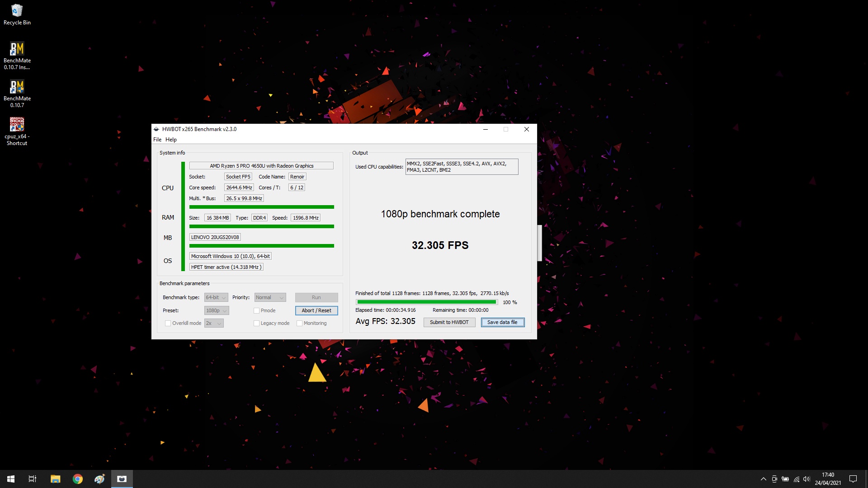Select the cpuz_x64 Shortcut desktop icon

pos(17,131)
